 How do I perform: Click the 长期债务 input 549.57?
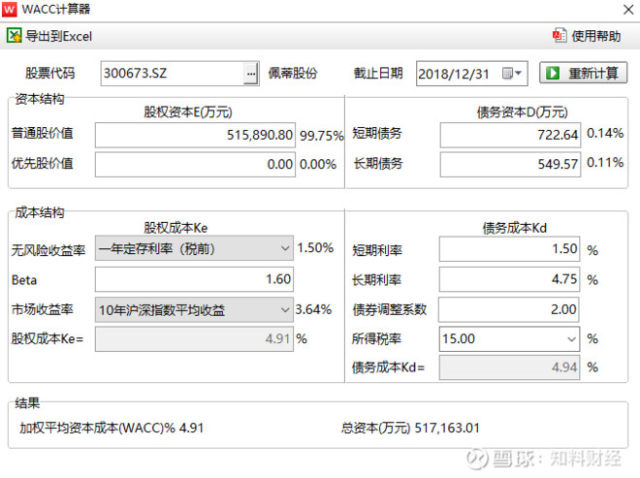click(x=510, y=164)
